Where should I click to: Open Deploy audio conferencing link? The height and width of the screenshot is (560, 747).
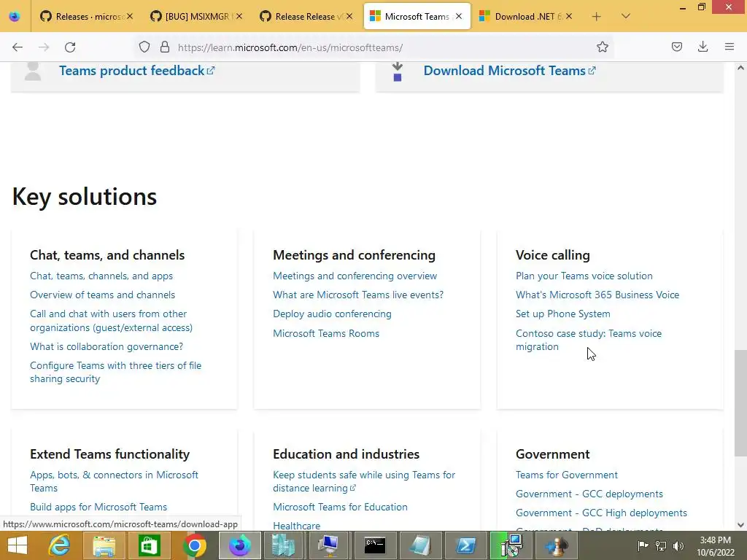pos(332,314)
